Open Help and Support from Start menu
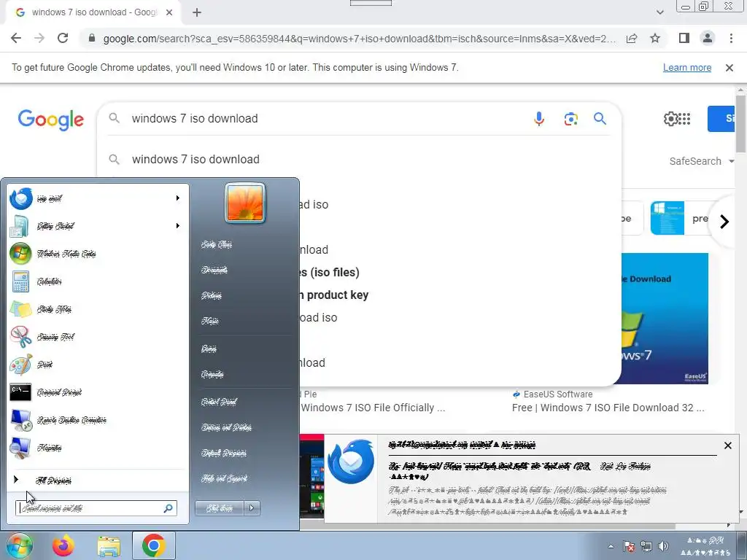Viewport: 747px width, 560px height. point(224,478)
